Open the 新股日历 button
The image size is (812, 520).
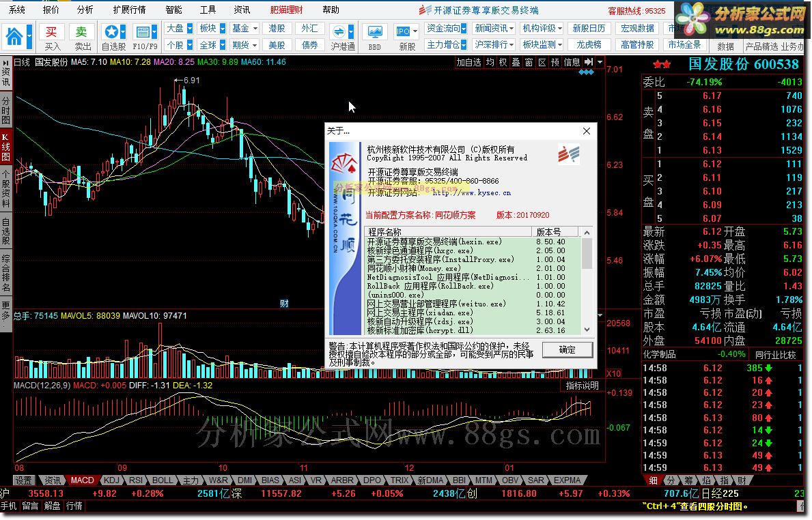click(589, 29)
